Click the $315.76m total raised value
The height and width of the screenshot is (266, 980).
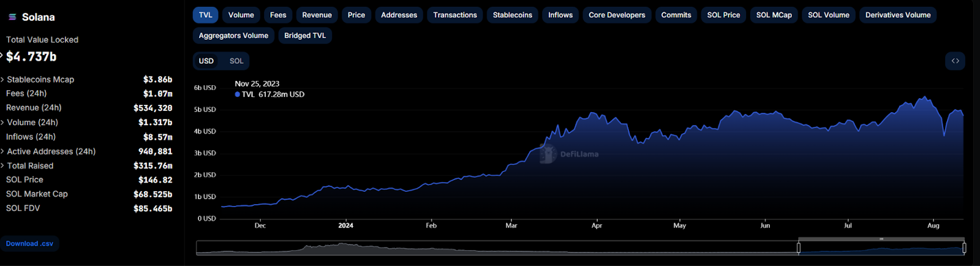coord(153,165)
